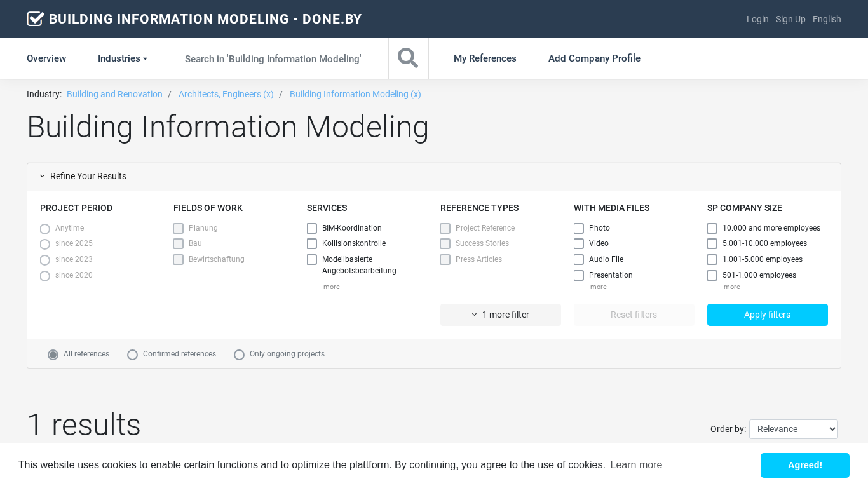Viewport: 868px width, 488px height.
Task: Click the Reset filters button
Action: (634, 315)
